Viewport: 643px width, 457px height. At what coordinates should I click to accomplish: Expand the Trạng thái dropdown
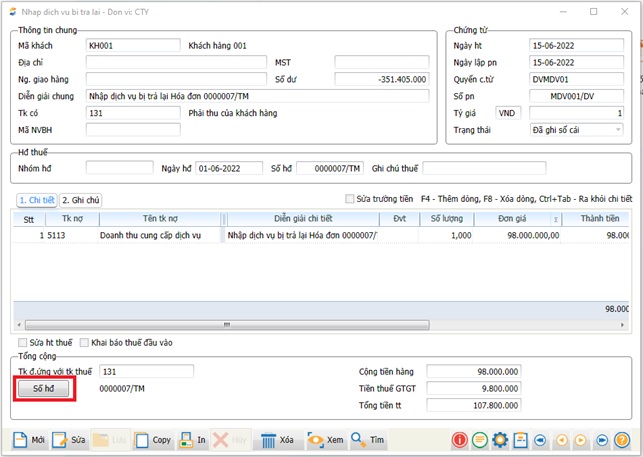618,130
